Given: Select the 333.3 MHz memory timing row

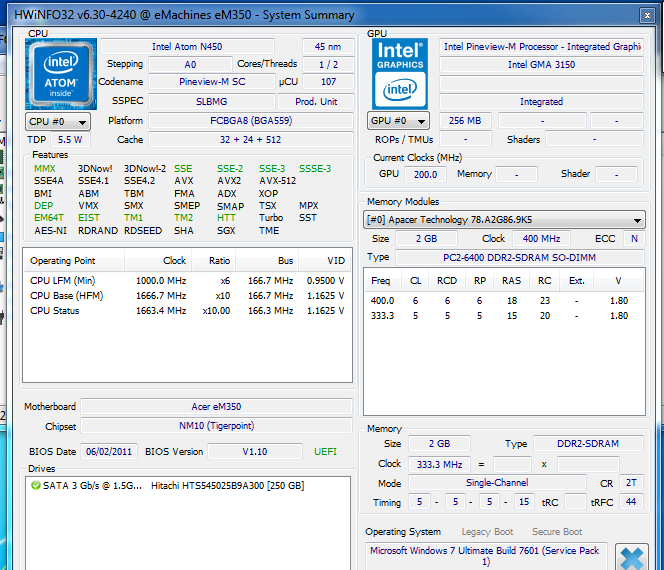Looking at the screenshot, I should point(504,316).
